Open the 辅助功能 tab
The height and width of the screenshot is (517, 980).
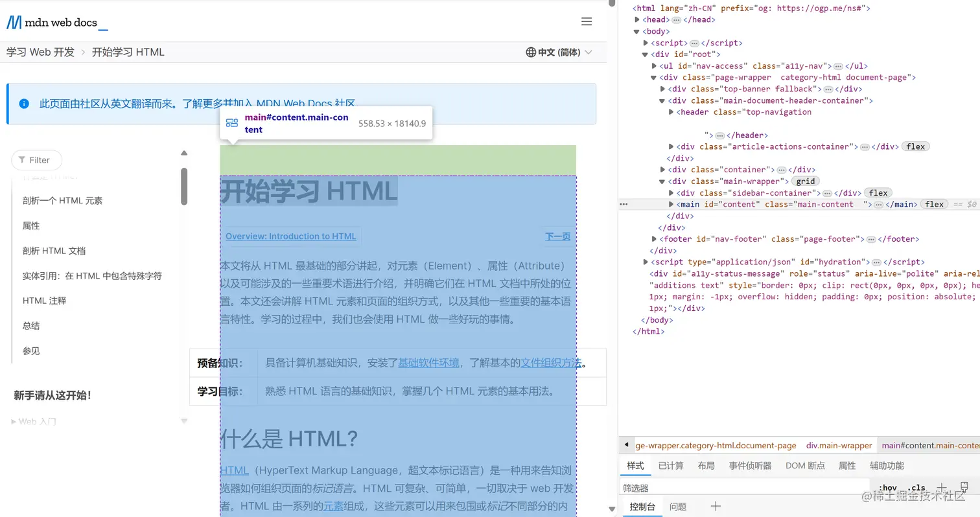click(887, 466)
